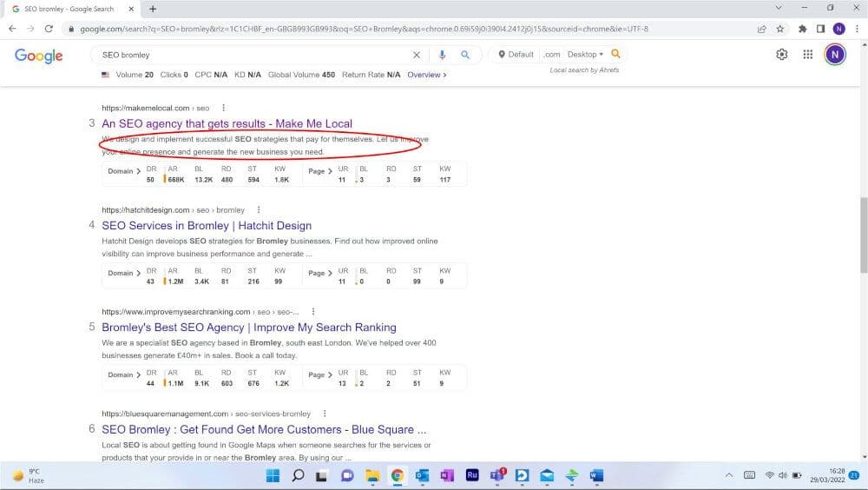Open Google account avatar N
This screenshot has height=490, width=868.
835,55
